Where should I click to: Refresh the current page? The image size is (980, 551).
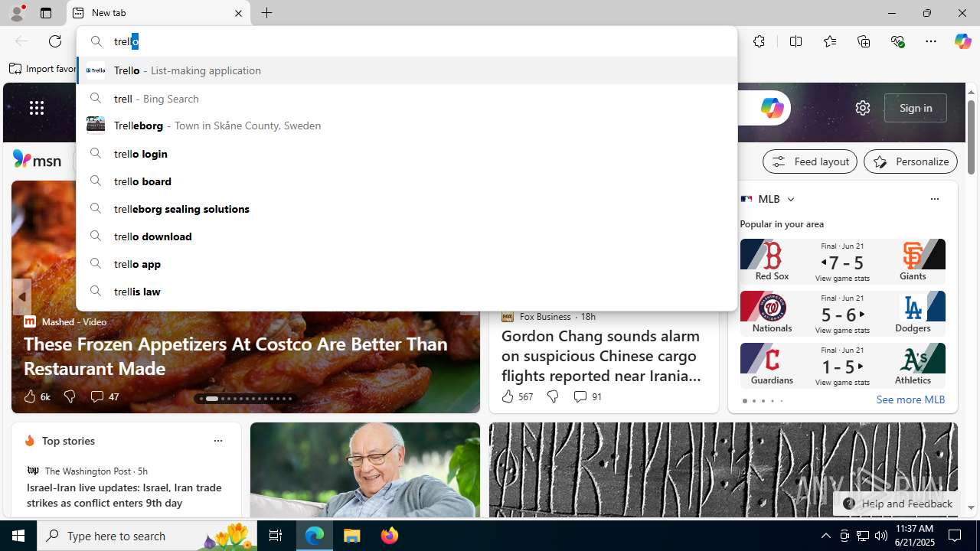point(55,41)
